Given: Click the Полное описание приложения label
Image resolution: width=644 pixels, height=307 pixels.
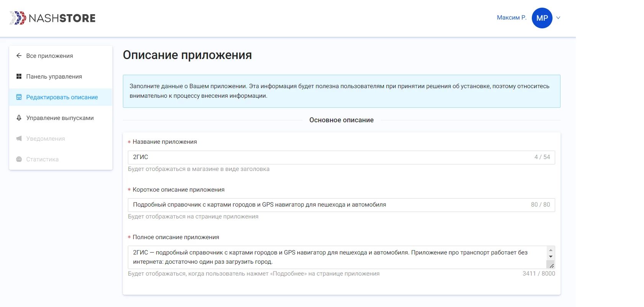Looking at the screenshot, I should tap(176, 237).
